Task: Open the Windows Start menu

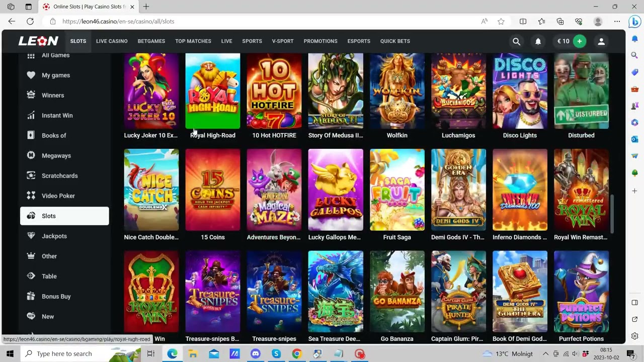Action: (x=10, y=354)
